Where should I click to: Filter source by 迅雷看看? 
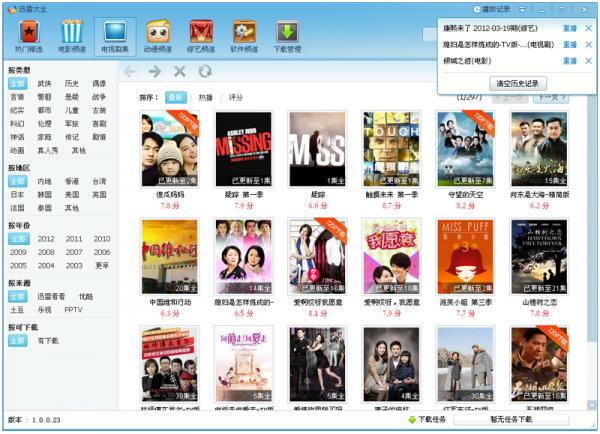[51, 297]
